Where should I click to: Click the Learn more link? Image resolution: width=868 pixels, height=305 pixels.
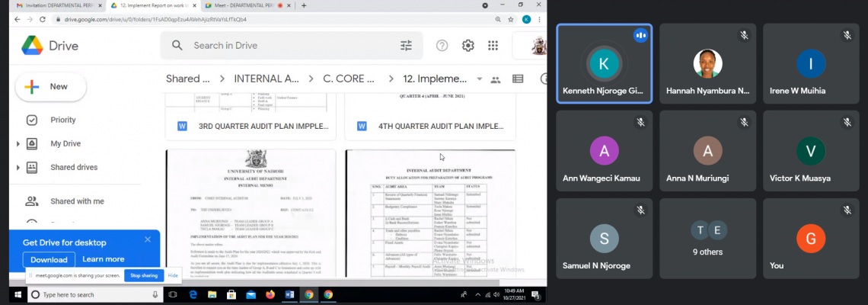coord(104,259)
